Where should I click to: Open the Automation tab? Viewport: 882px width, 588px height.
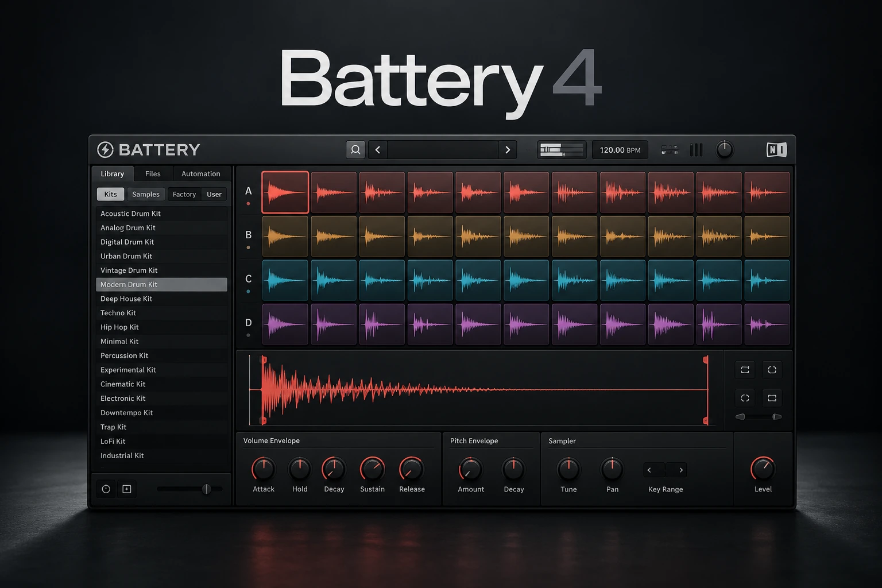[x=201, y=173]
